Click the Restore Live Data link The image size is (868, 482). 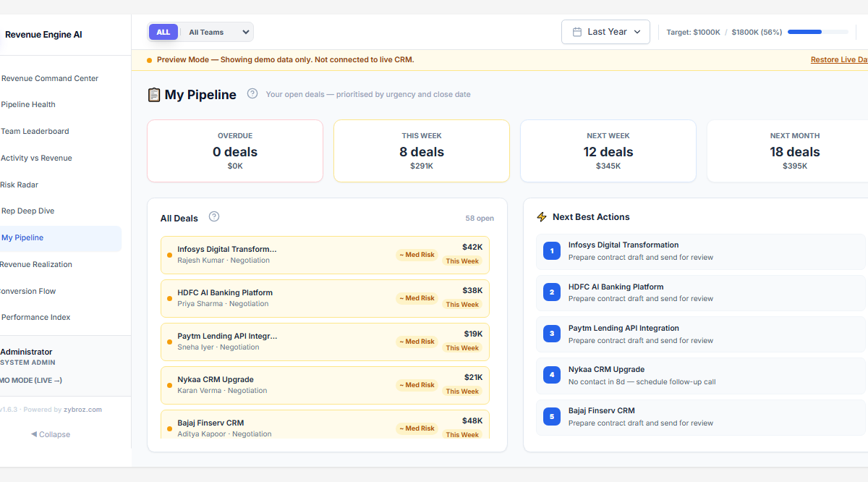[839, 60]
